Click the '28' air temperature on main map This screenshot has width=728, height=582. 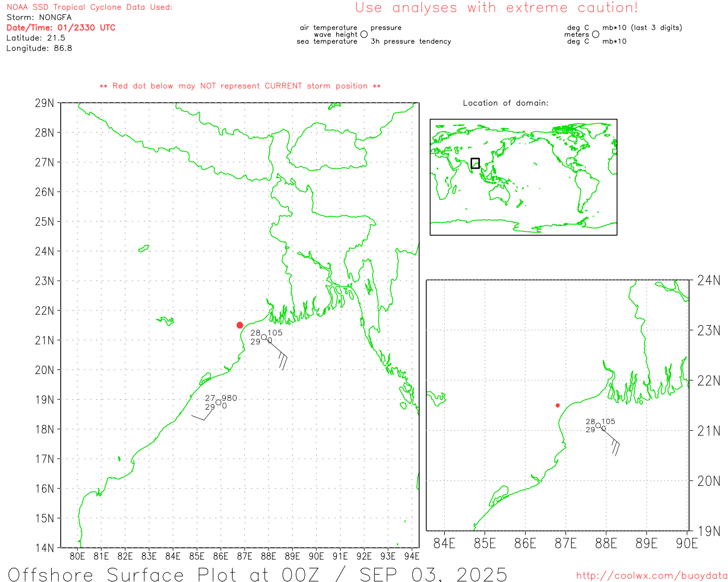[x=255, y=333]
